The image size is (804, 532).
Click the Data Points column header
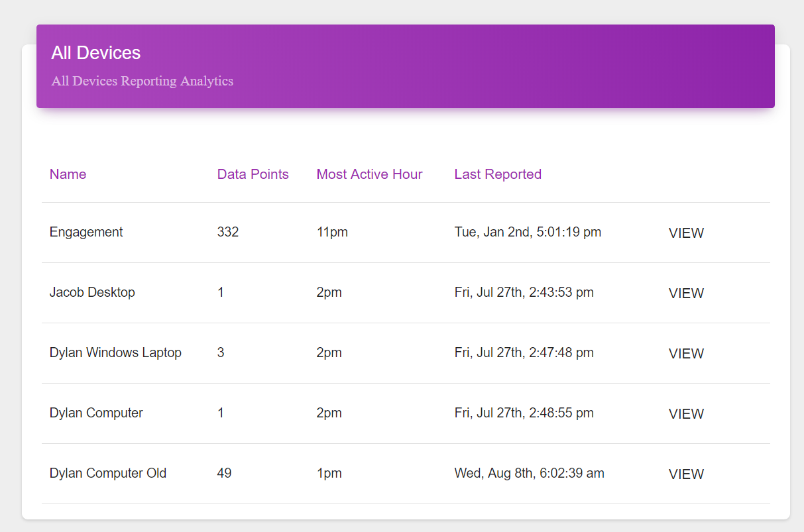[x=253, y=174]
